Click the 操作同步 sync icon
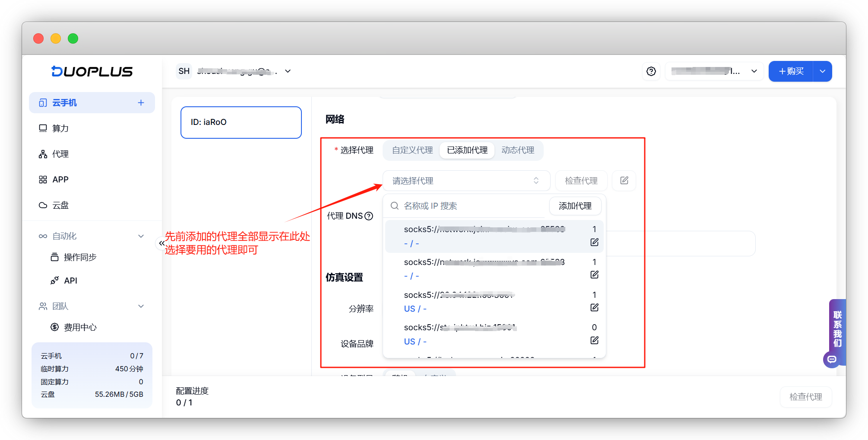 tap(54, 257)
